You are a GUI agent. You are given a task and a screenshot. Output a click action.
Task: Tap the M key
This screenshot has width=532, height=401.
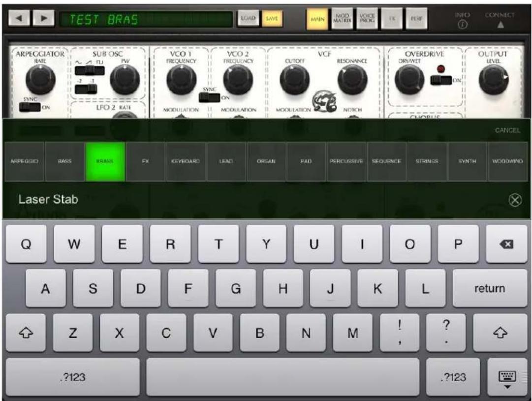point(352,333)
